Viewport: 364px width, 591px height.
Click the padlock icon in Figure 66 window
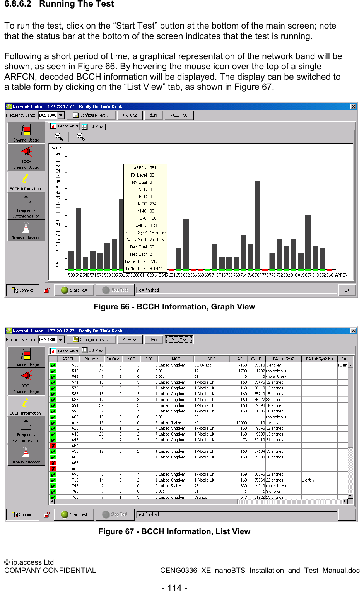[47, 290]
